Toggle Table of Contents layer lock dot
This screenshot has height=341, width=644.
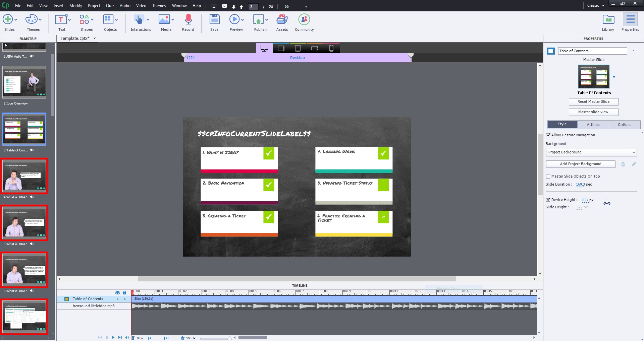pos(124,299)
